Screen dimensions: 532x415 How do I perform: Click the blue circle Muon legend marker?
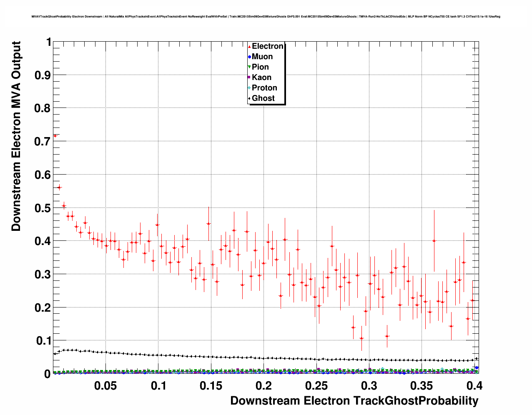(249, 57)
